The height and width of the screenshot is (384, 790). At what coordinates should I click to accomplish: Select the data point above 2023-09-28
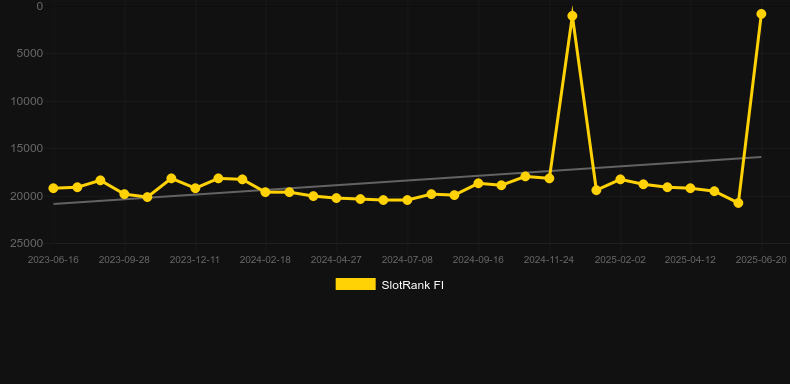coord(124,194)
